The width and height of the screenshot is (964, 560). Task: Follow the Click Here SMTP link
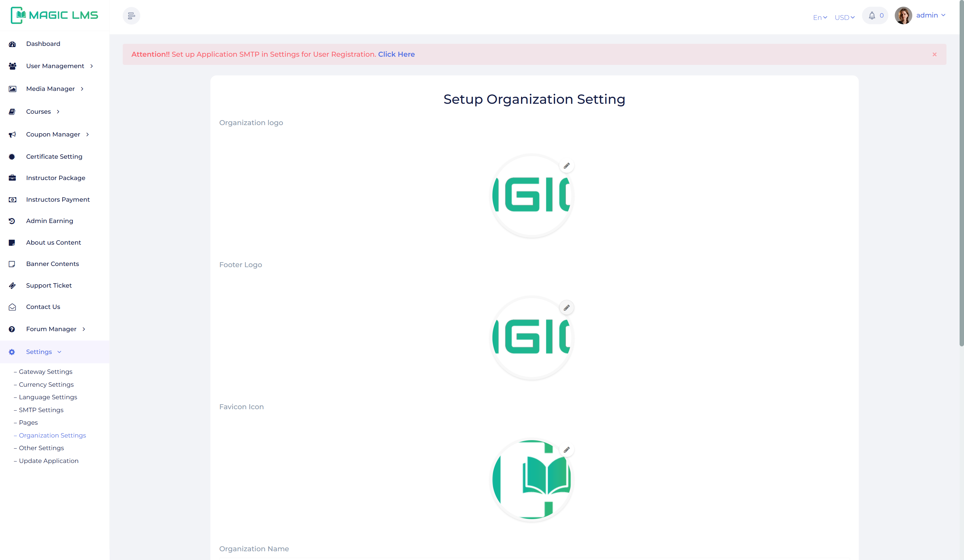pos(396,54)
